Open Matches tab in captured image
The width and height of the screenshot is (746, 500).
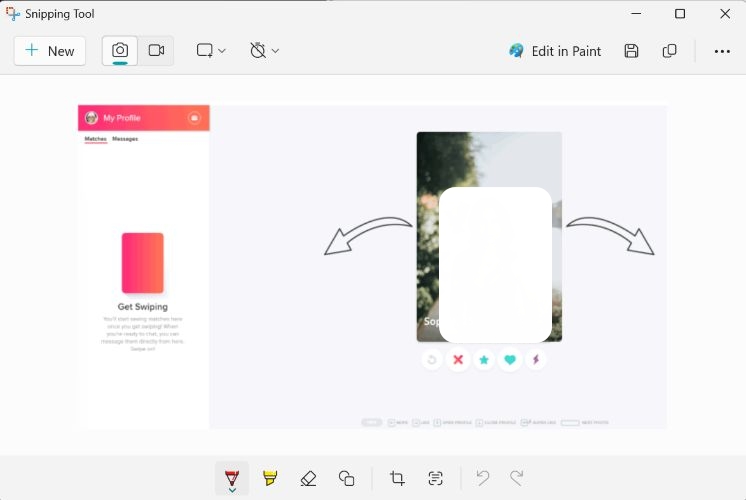tap(96, 139)
